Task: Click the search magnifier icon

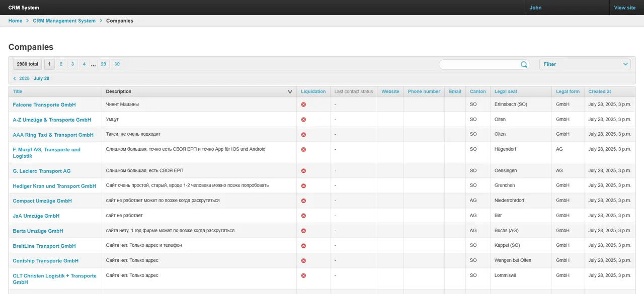Action: click(x=524, y=64)
